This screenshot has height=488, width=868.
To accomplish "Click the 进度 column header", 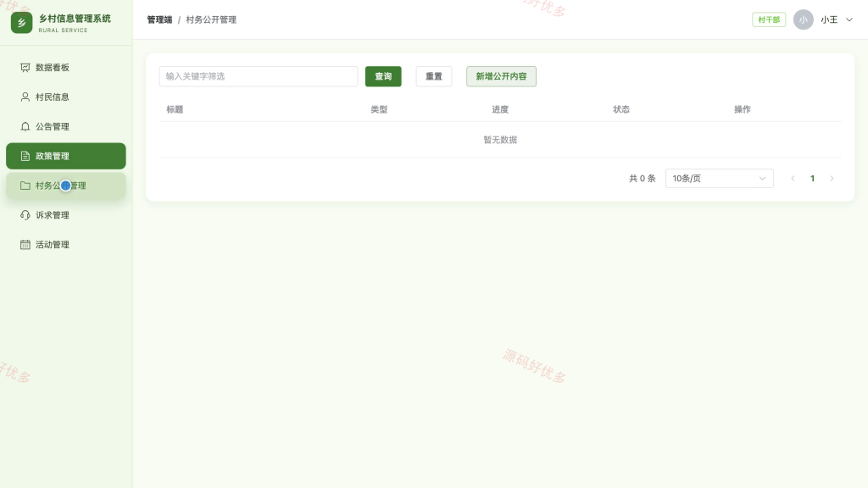I will click(500, 109).
